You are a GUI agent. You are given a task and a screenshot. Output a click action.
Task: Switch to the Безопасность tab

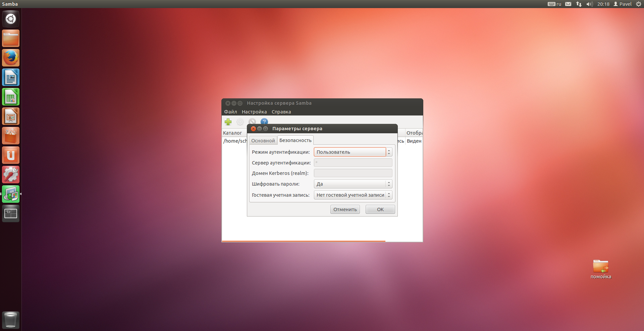pyautogui.click(x=296, y=140)
